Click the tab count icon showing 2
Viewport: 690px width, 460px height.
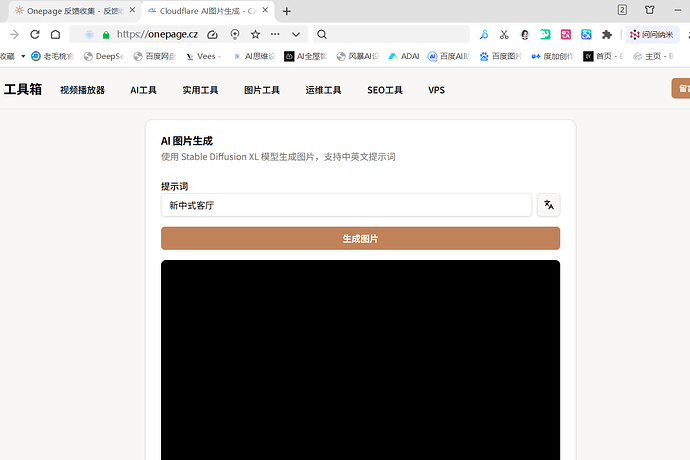(x=622, y=10)
